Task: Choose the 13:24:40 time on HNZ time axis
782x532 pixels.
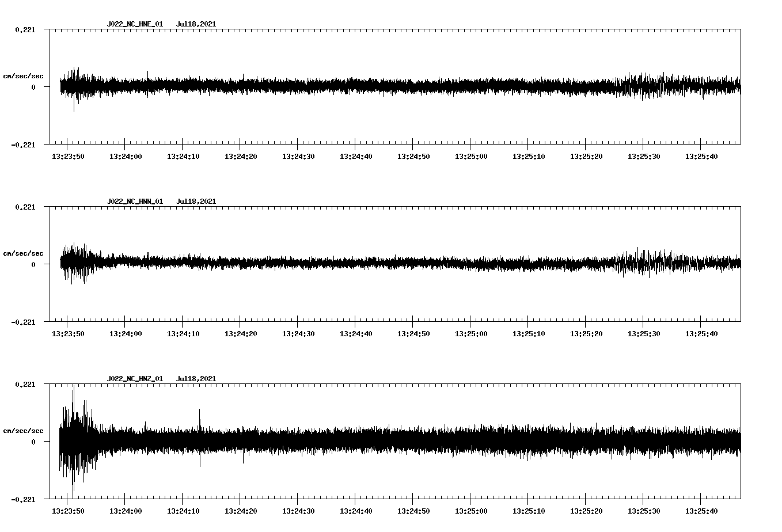Action: pyautogui.click(x=356, y=511)
